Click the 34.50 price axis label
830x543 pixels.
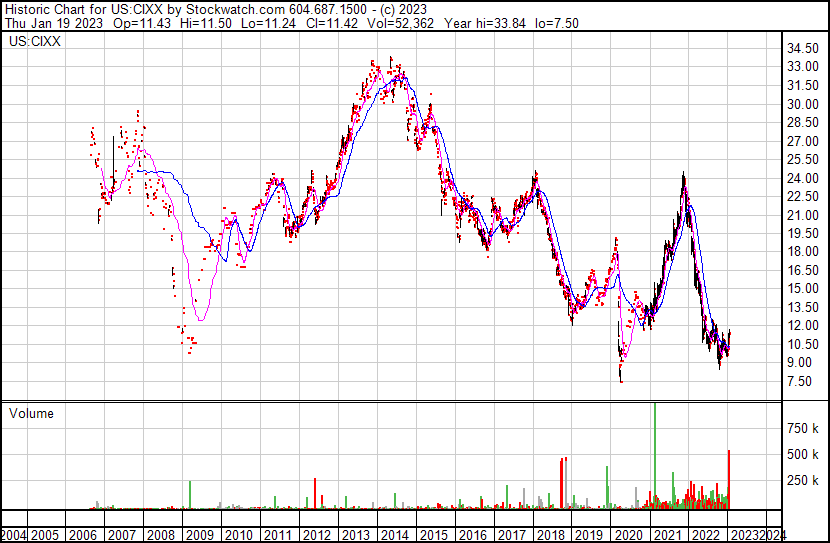tap(803, 49)
